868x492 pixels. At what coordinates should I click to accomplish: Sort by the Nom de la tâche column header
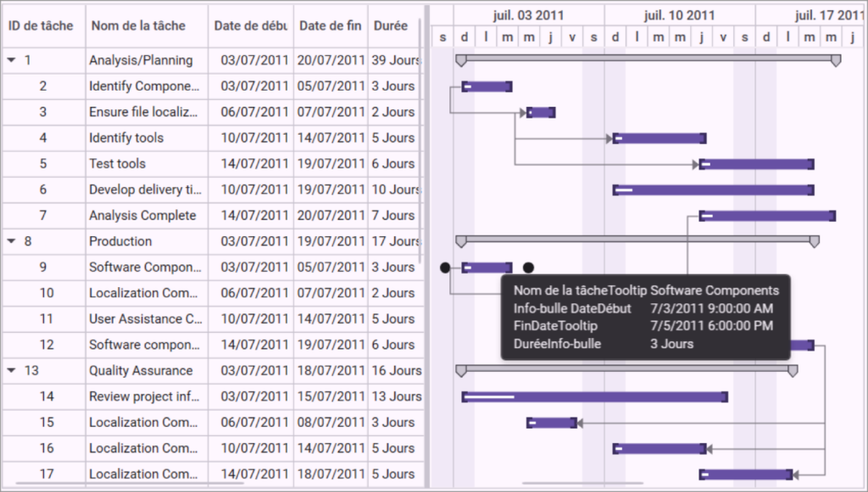click(x=138, y=25)
